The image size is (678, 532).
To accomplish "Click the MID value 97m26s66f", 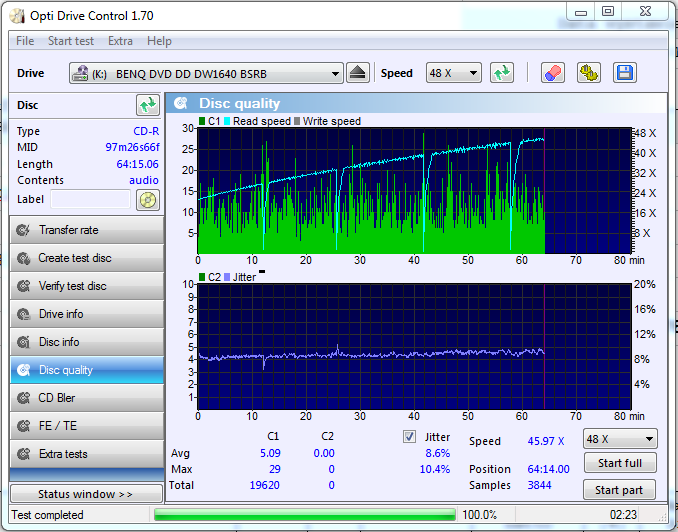I will 132,147.
